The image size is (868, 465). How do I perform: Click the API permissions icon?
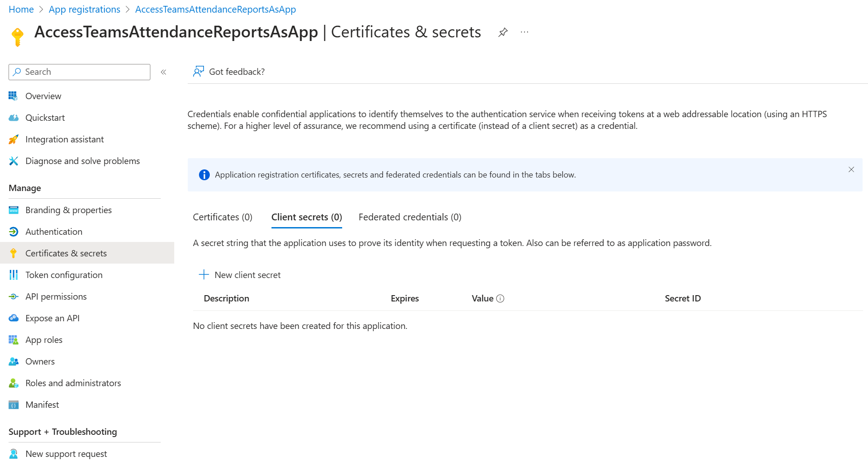point(14,296)
